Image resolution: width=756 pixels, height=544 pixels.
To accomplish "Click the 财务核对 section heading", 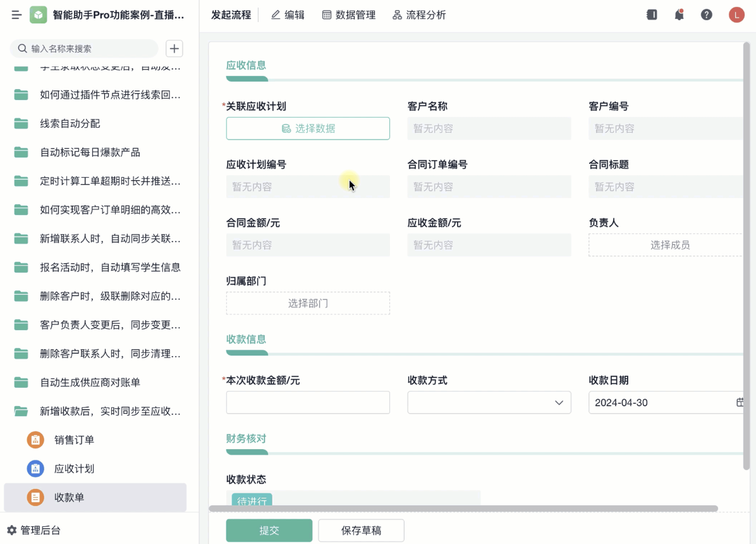I will [x=246, y=438].
